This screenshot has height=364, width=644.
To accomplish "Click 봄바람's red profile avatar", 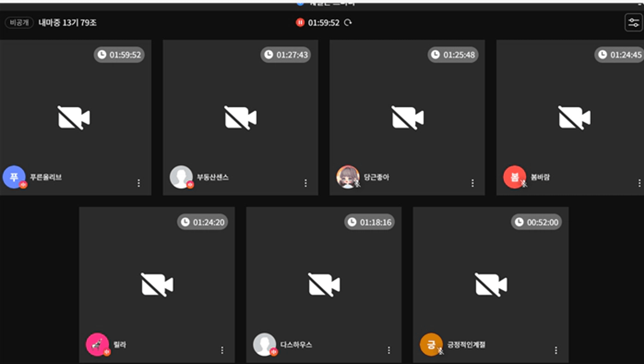I will 514,177.
